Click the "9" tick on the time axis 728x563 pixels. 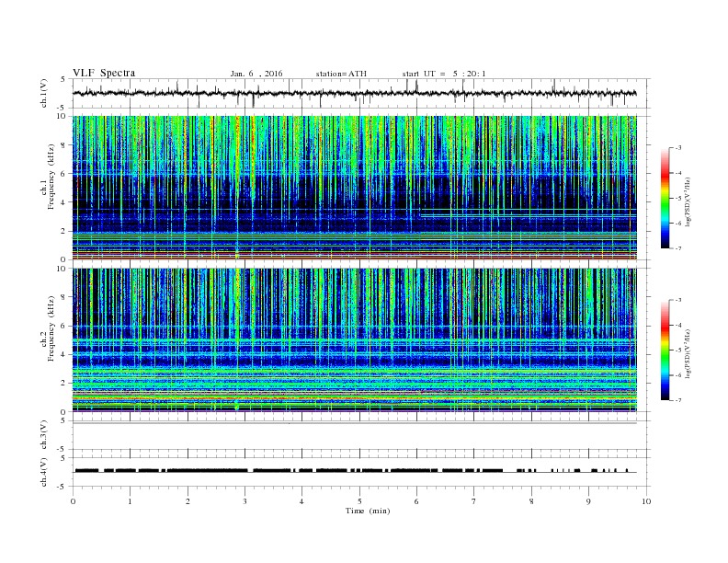pos(588,501)
